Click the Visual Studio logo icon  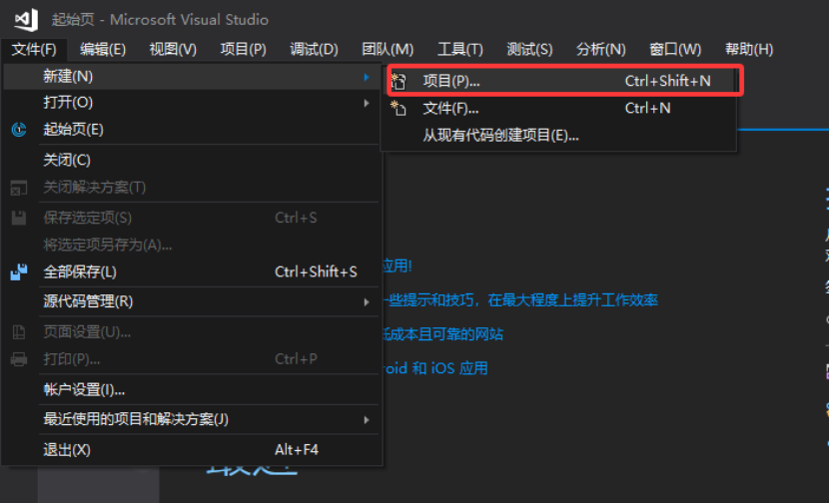pyautogui.click(x=26, y=20)
